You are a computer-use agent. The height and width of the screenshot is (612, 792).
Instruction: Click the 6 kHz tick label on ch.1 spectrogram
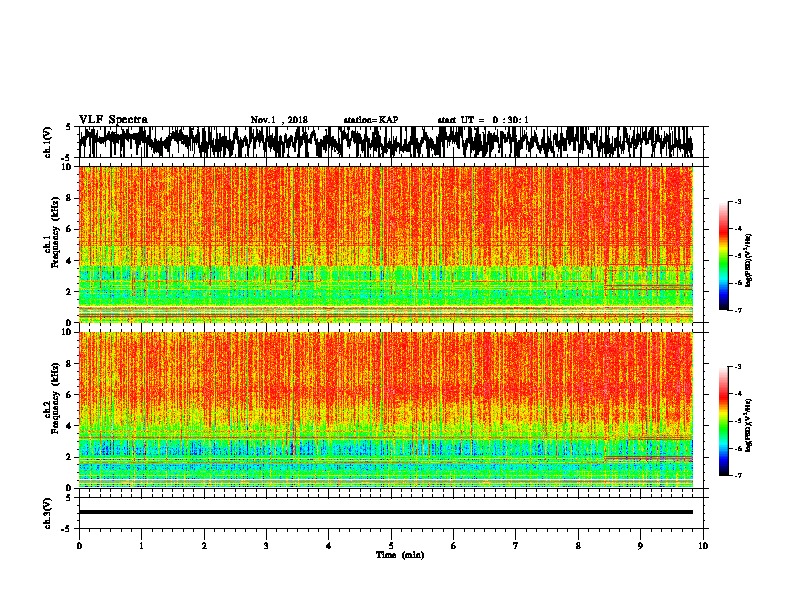71,229
